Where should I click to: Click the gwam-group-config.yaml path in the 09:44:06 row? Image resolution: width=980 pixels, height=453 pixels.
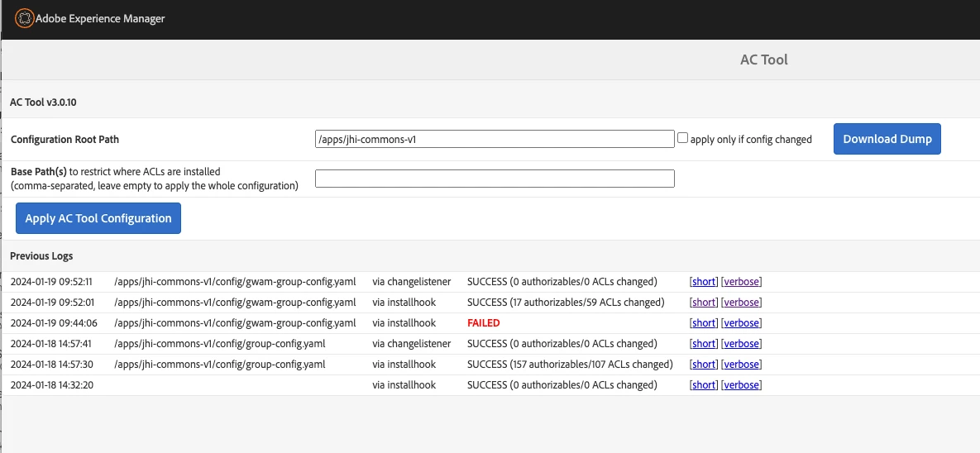click(x=235, y=323)
